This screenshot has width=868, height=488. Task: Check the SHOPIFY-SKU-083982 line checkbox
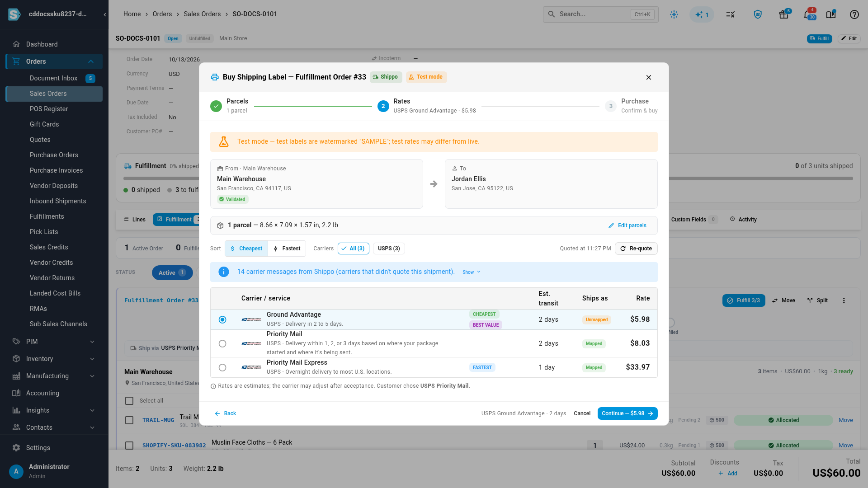(129, 446)
